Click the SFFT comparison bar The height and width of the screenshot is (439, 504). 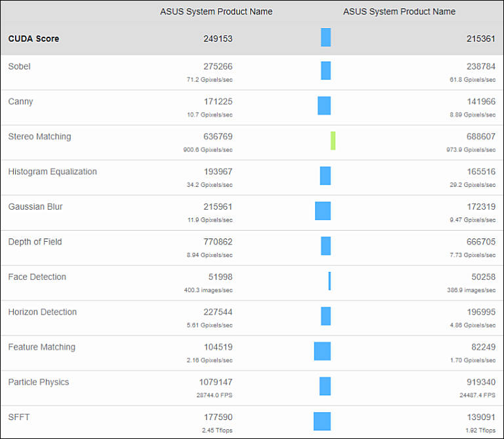pyautogui.click(x=322, y=421)
